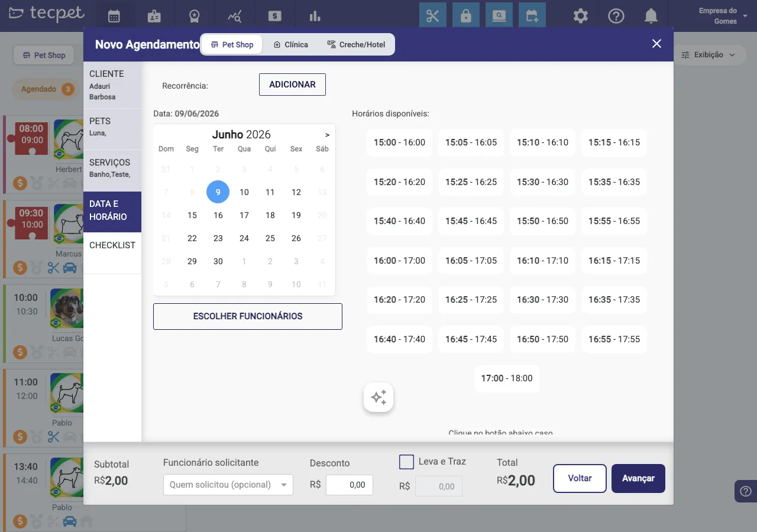This screenshot has width=757, height=532.
Task: Open the help question mark in top bar
Action: [616, 16]
